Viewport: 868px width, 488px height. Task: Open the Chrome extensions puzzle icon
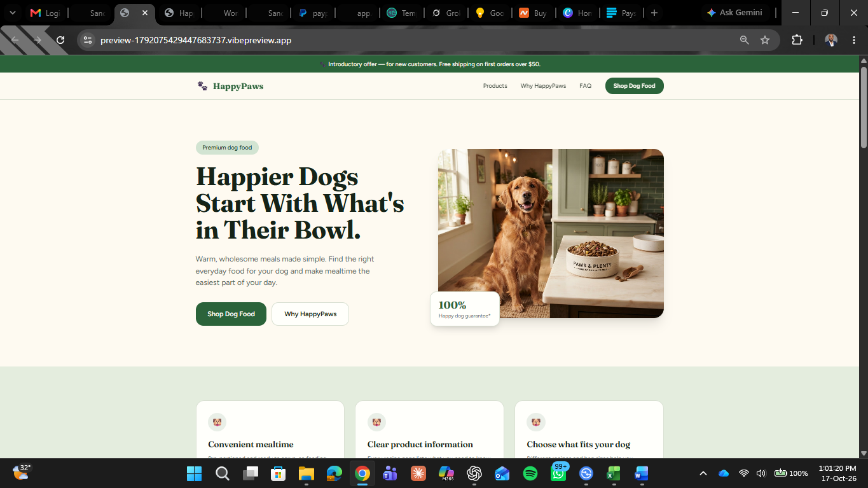tap(797, 40)
